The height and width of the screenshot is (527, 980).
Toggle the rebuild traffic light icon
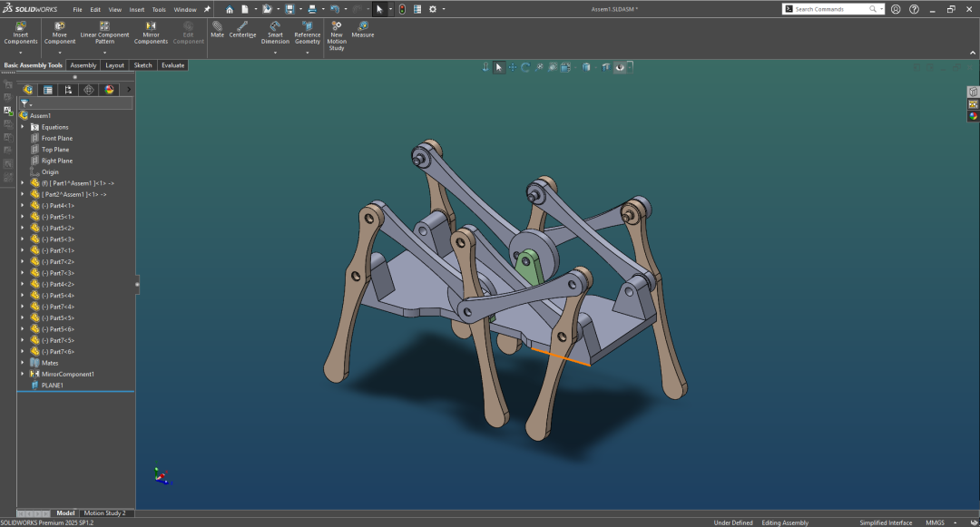tap(402, 9)
